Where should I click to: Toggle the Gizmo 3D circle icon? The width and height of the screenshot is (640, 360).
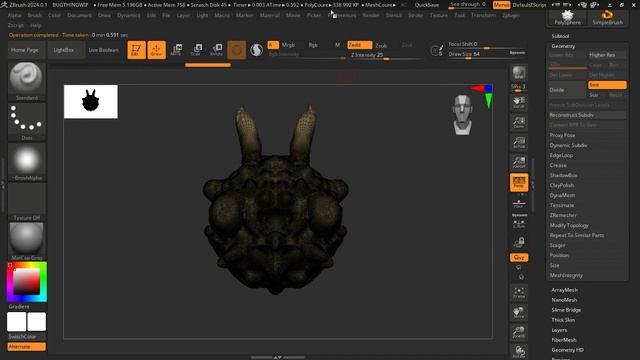click(x=236, y=50)
